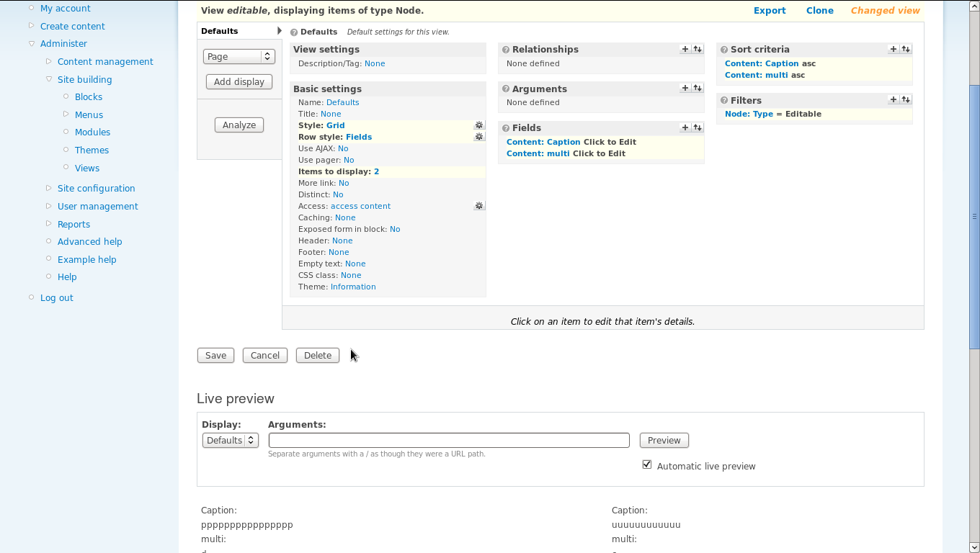This screenshot has height=553, width=980.
Task: Add new sort criteria with plus icon
Action: point(893,49)
